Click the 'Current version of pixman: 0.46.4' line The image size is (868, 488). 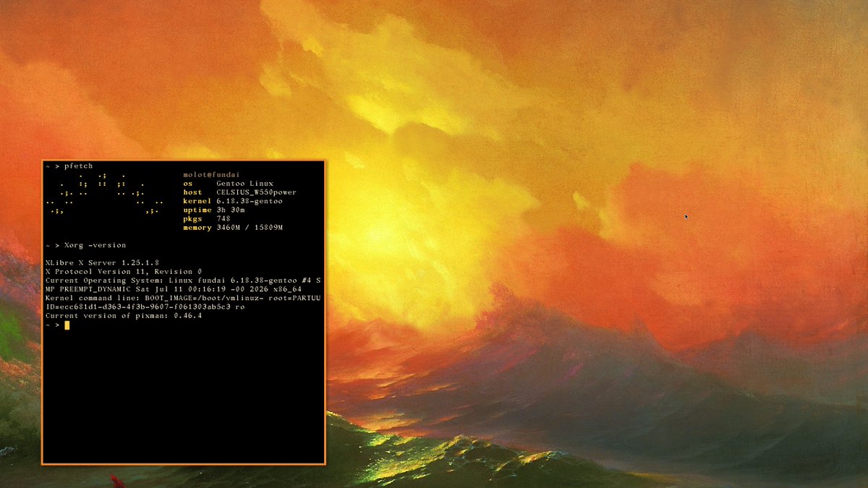(x=123, y=315)
